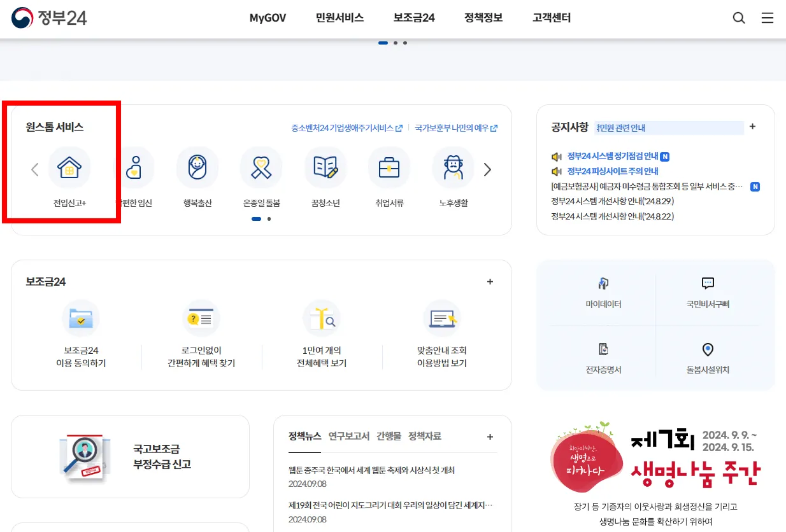Open the 행복출산 service icon
This screenshot has width=786, height=532.
[197, 167]
